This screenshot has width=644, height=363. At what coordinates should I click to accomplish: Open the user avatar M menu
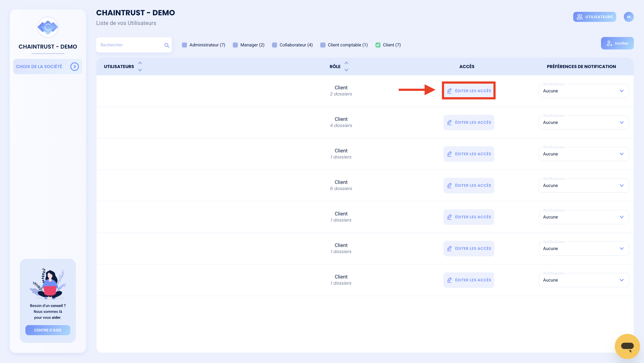[628, 17]
